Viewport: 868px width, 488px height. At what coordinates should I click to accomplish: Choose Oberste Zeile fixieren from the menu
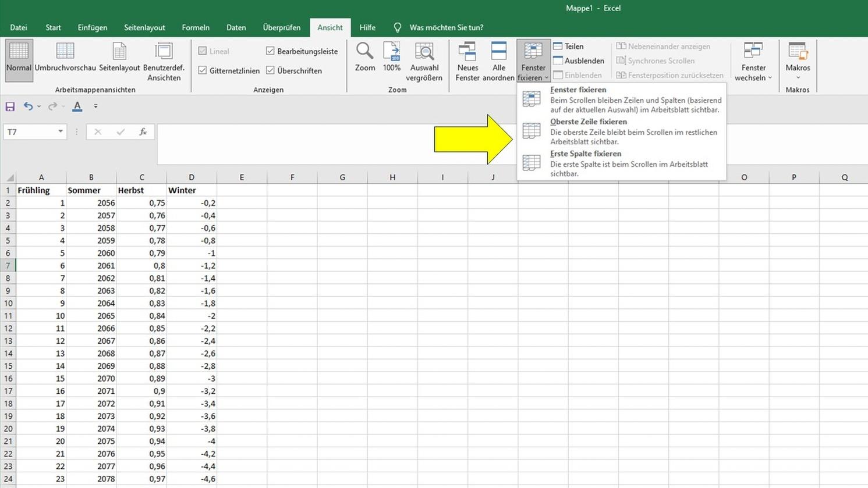click(588, 122)
